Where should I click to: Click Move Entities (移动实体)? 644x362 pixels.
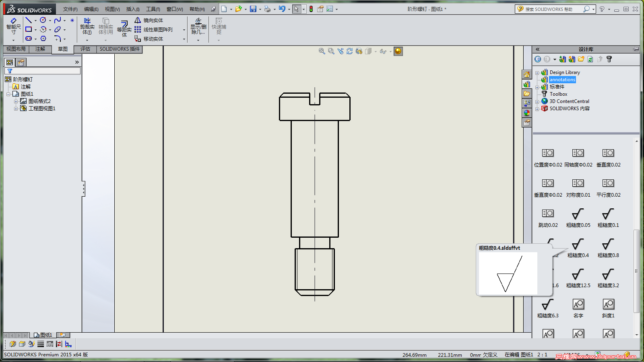coord(149,39)
